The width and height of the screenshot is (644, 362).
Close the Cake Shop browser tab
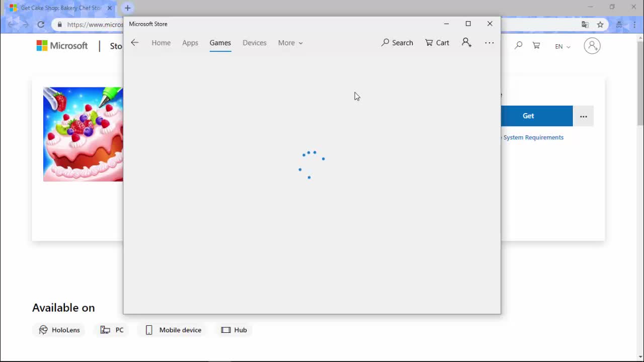[x=110, y=8]
